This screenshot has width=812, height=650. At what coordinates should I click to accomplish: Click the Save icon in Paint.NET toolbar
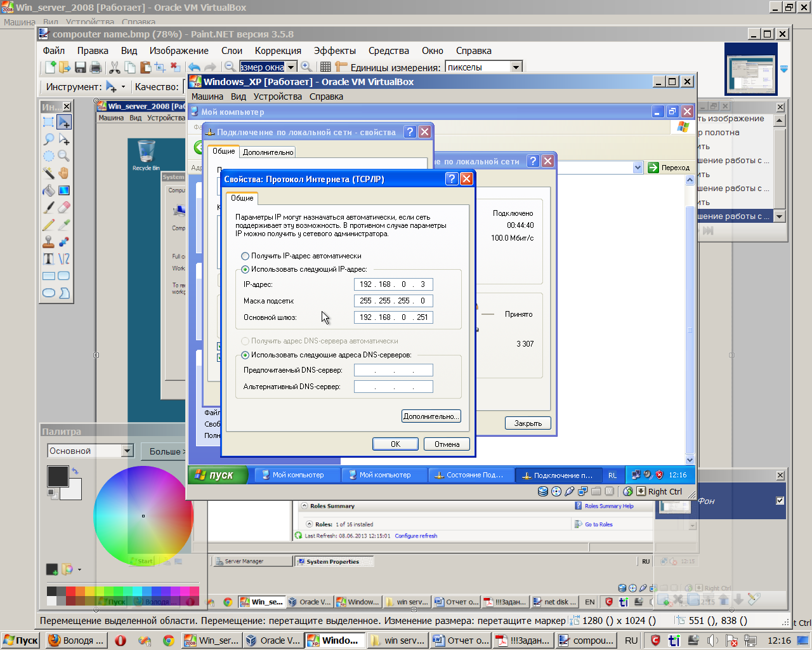(x=81, y=67)
